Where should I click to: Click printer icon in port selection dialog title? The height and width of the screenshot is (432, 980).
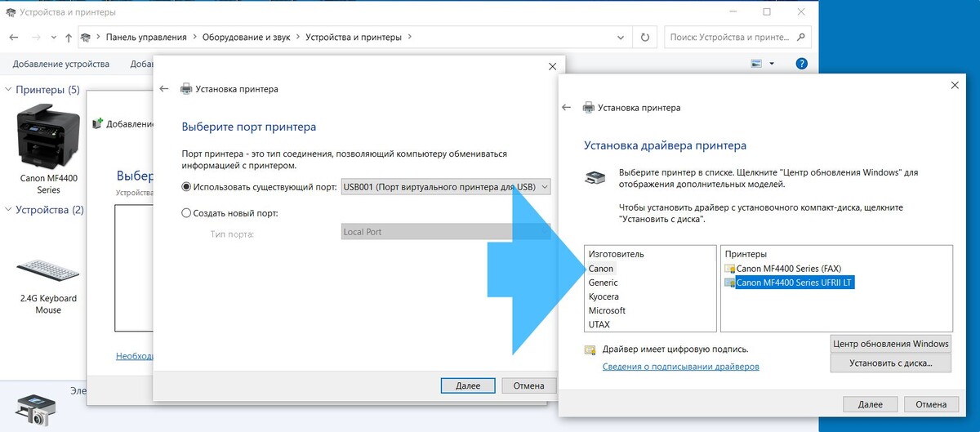(185, 89)
